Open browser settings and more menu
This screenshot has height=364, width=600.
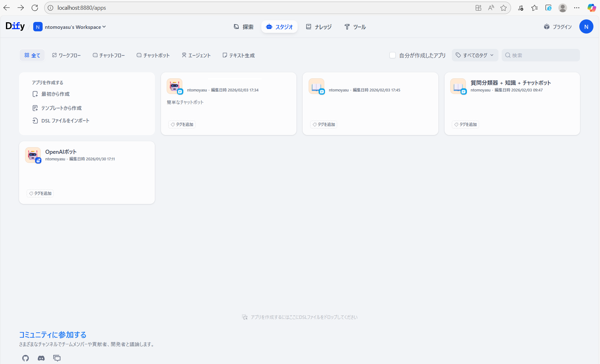[577, 8]
